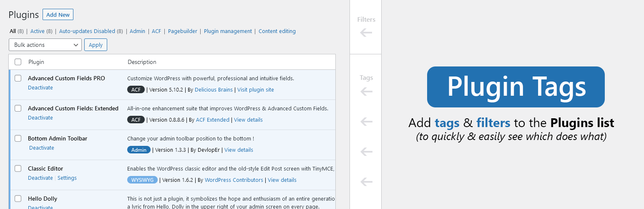The image size is (644, 209).
Task: View details of Advanced Custom Fields: Extended
Action: (248, 120)
